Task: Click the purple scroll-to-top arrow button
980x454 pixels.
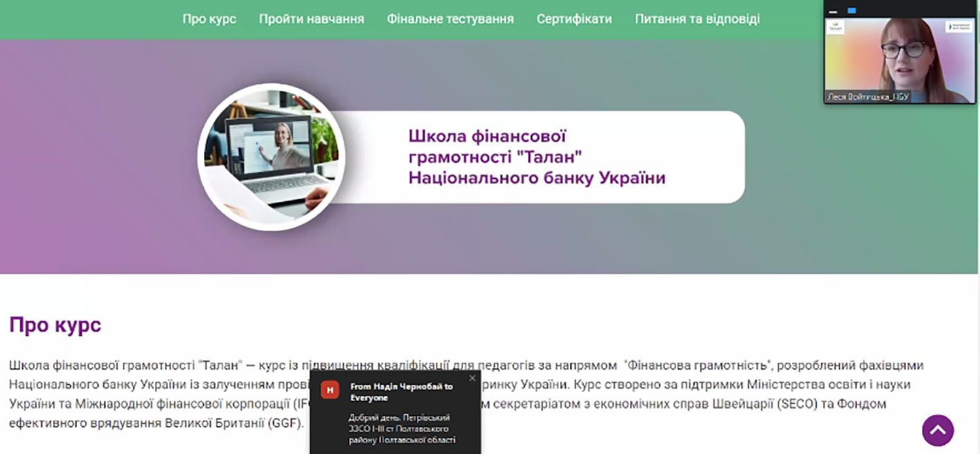Action: (x=938, y=430)
